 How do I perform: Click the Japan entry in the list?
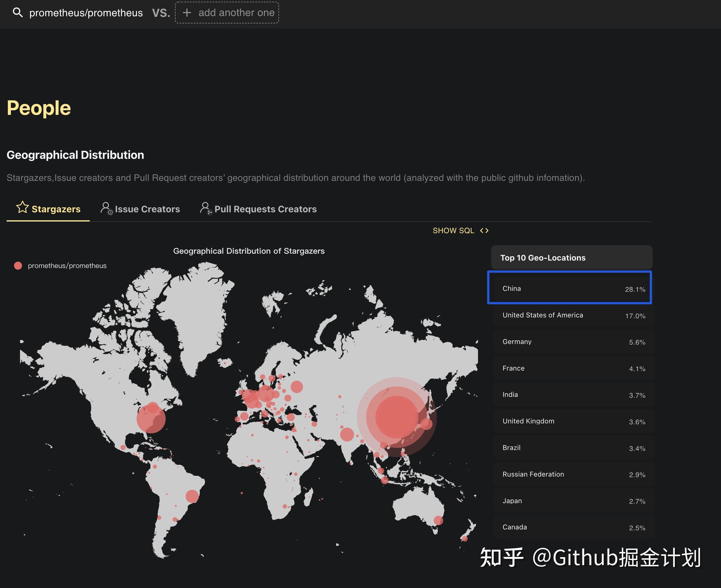click(x=573, y=501)
